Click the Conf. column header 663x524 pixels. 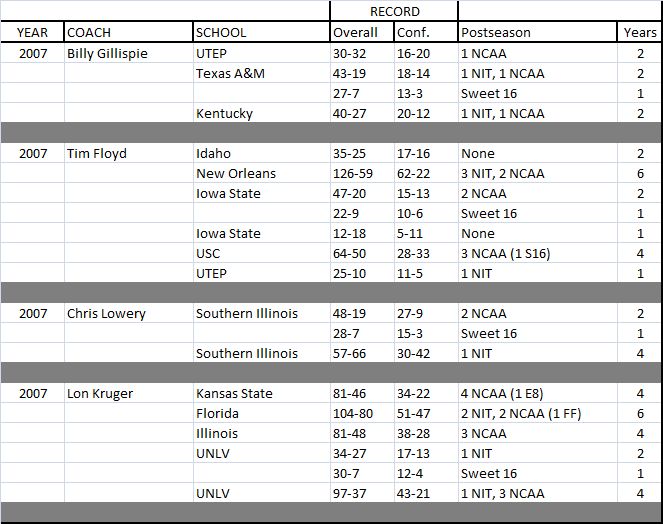point(426,32)
